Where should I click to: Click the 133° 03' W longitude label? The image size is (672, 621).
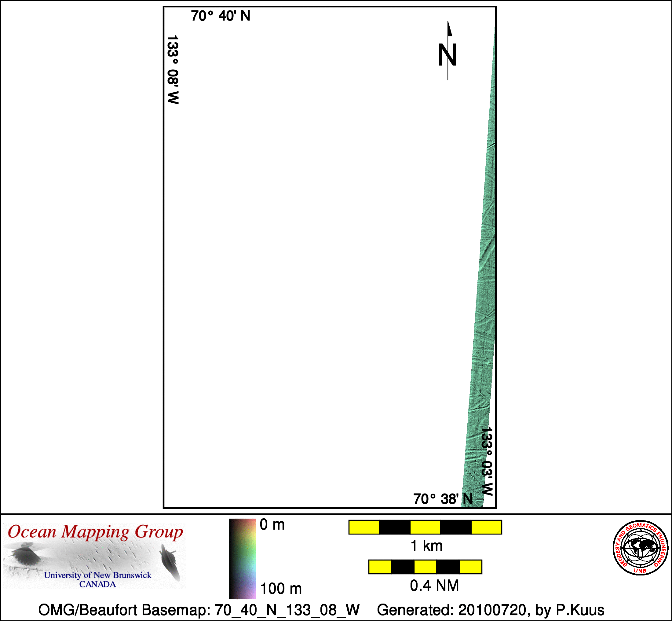487,461
